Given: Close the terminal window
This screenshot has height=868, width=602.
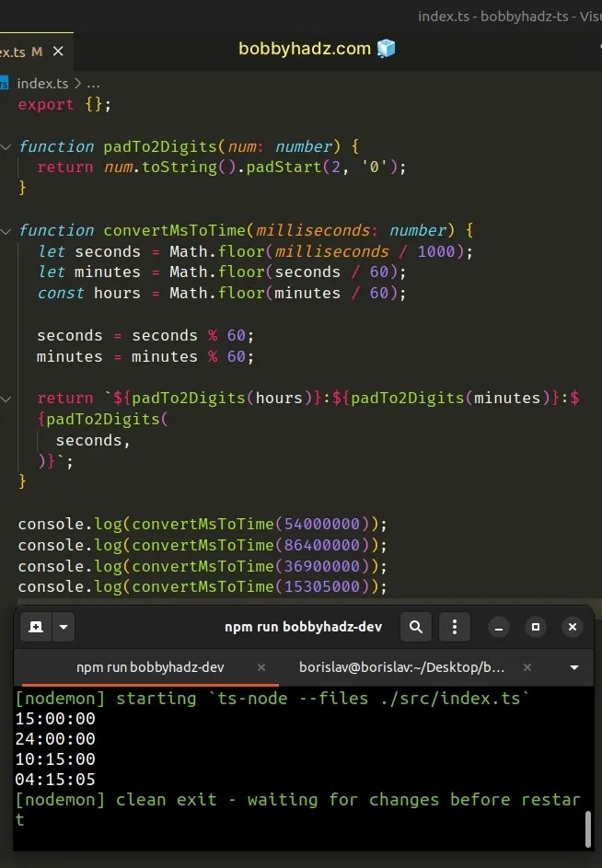Looking at the screenshot, I should point(573,627).
